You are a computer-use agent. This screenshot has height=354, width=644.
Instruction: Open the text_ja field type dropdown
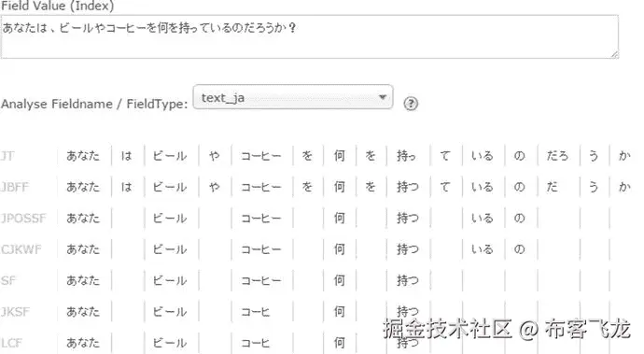coord(293,97)
